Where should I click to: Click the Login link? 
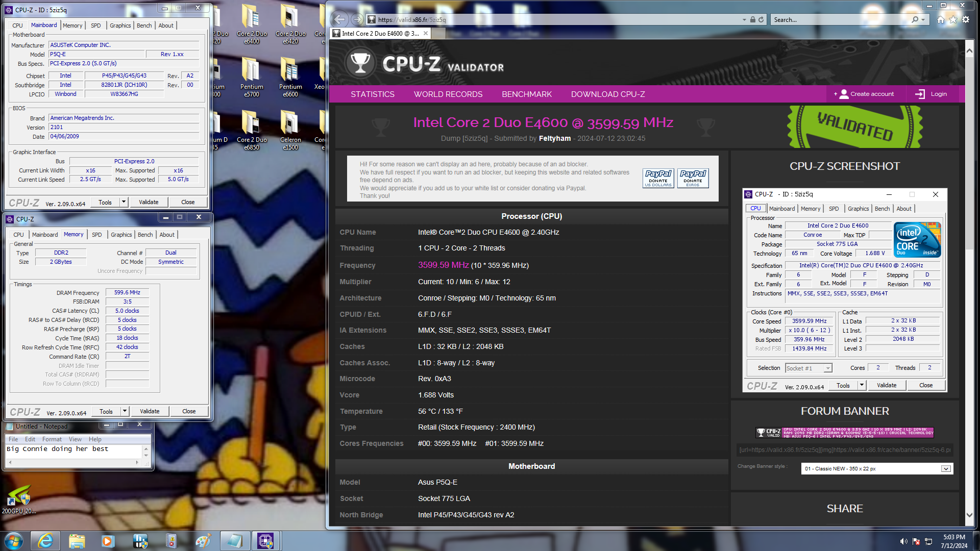click(x=932, y=94)
